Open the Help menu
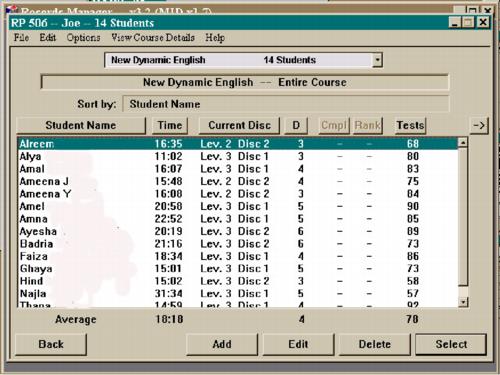500x375 pixels. tap(215, 37)
